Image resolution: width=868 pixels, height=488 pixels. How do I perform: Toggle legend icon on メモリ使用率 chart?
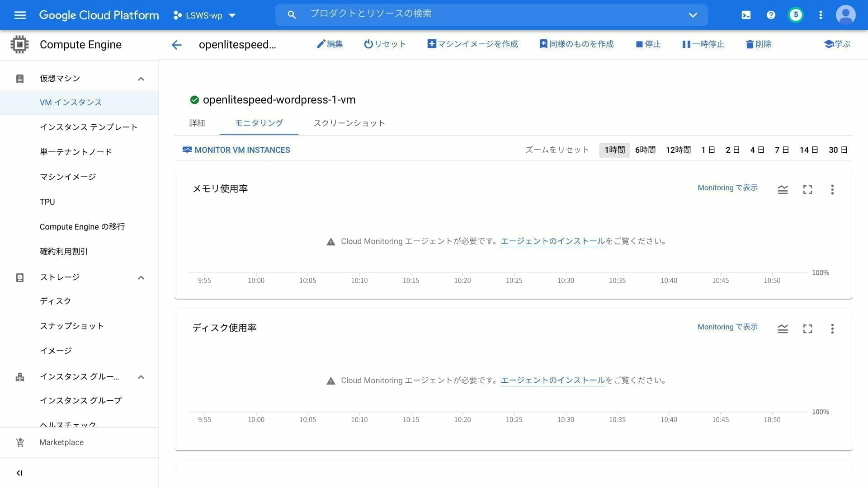tap(783, 190)
